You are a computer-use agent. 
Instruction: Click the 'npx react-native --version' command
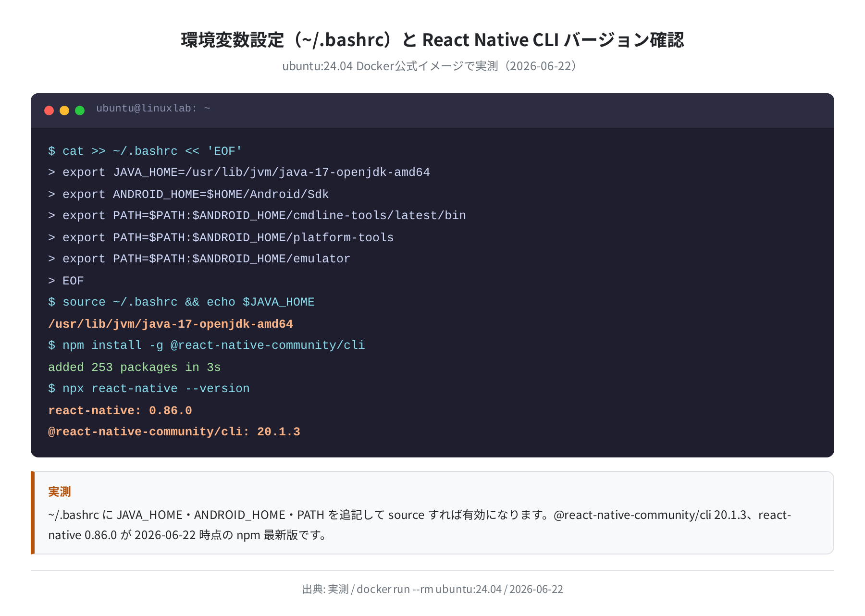click(149, 389)
